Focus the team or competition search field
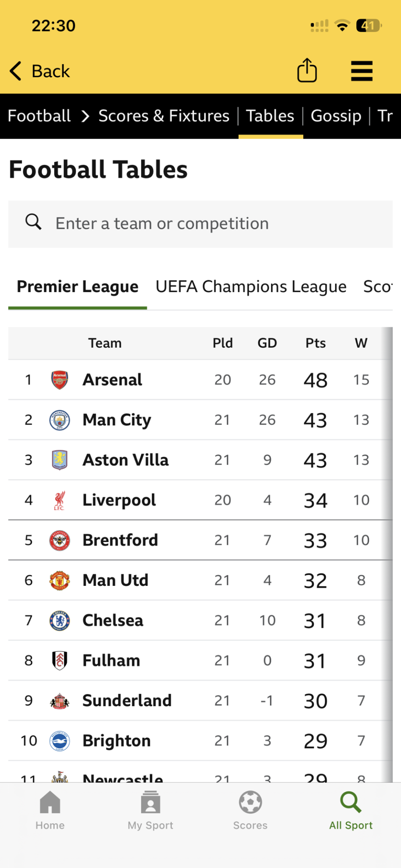The height and width of the screenshot is (868, 401). 217,224
